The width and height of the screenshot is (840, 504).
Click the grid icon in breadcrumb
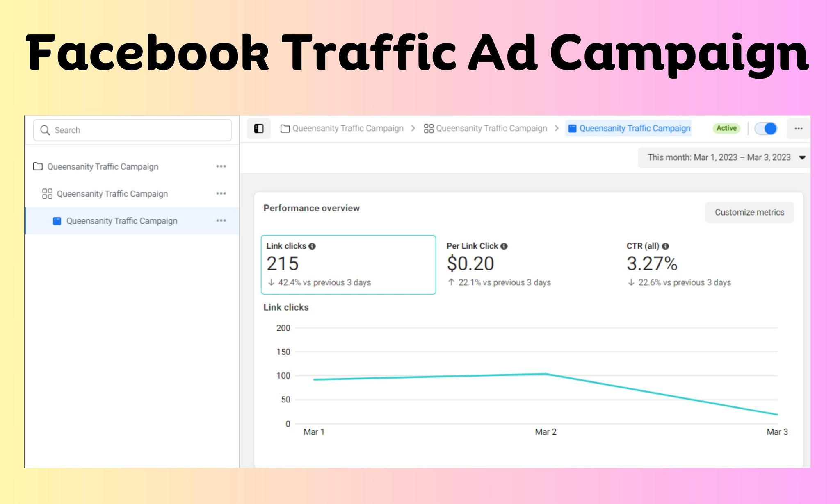(429, 129)
